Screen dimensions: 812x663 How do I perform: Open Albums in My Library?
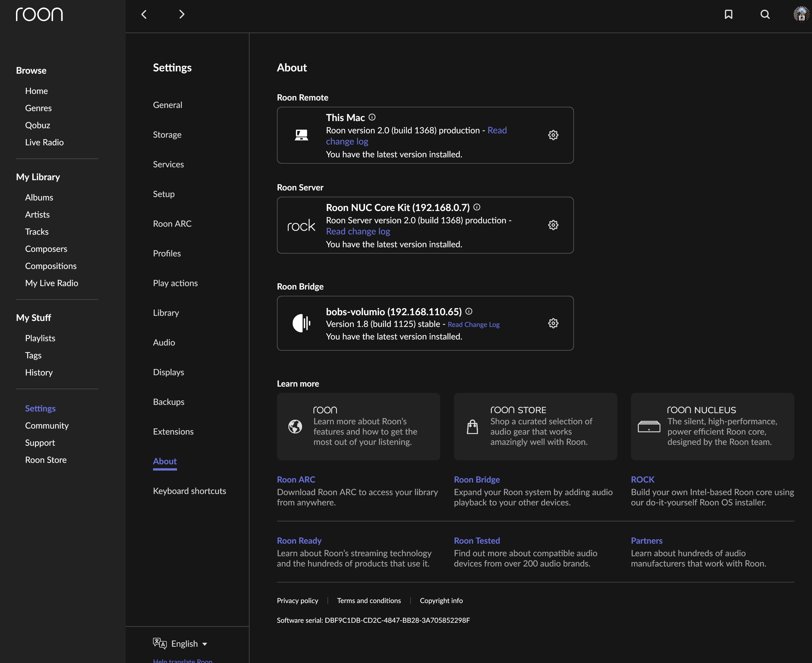pyautogui.click(x=39, y=198)
